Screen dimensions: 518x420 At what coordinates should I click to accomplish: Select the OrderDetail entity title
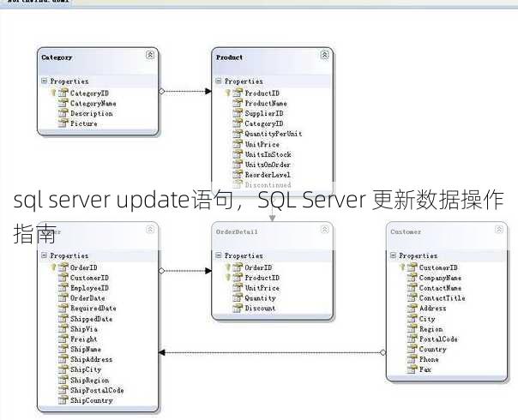[237, 231]
